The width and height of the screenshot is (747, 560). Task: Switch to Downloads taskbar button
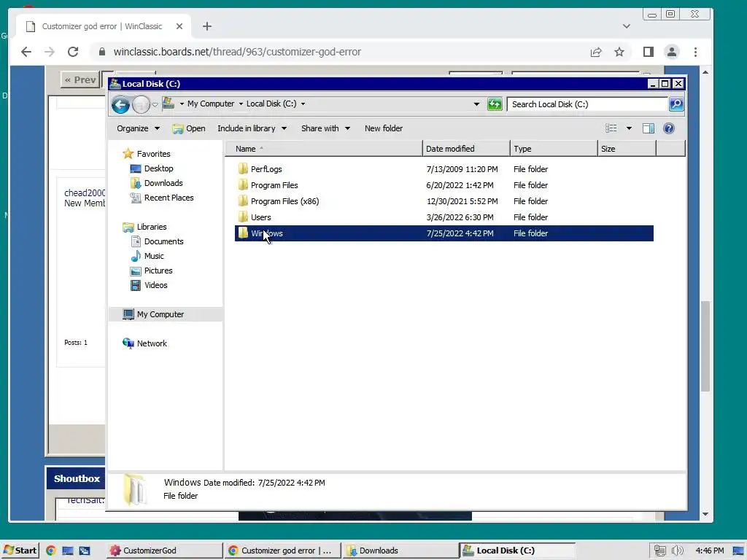400,551
